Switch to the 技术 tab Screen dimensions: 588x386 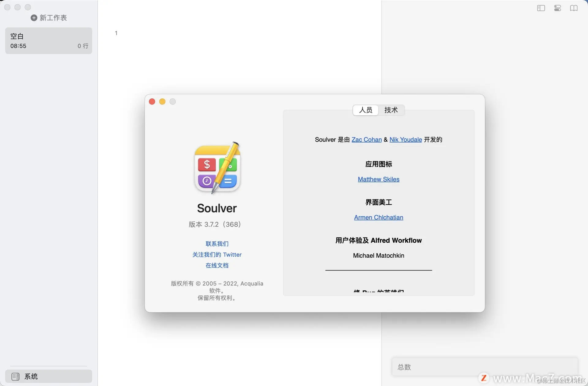pyautogui.click(x=391, y=110)
